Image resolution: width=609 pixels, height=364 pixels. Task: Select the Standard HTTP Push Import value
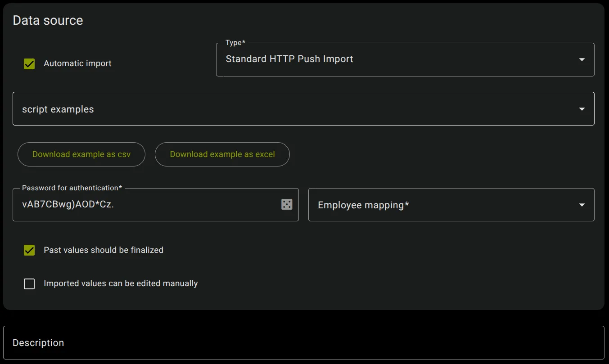coord(289,59)
